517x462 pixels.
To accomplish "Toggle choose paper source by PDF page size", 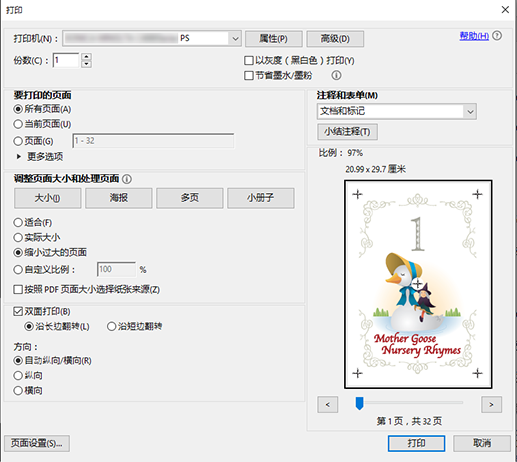I will pyautogui.click(x=18, y=289).
